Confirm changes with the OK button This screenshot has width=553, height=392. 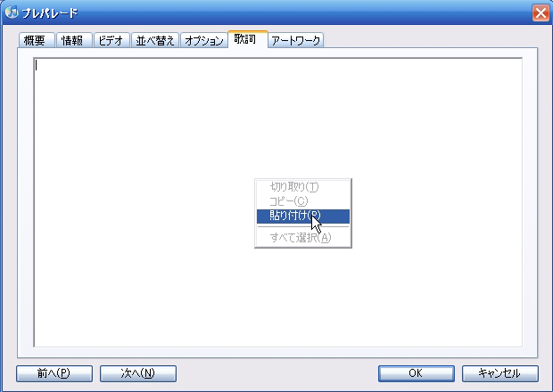click(x=417, y=373)
